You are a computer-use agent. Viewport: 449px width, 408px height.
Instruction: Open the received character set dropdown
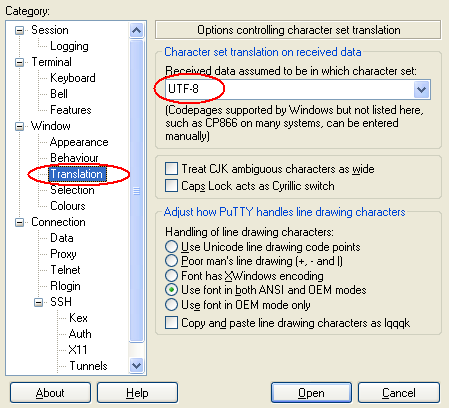point(422,89)
